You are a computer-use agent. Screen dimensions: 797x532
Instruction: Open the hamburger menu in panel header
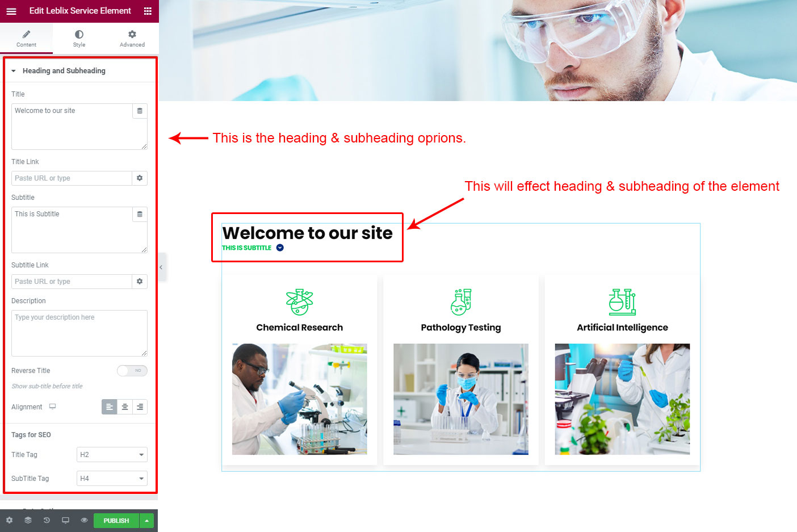(x=11, y=11)
